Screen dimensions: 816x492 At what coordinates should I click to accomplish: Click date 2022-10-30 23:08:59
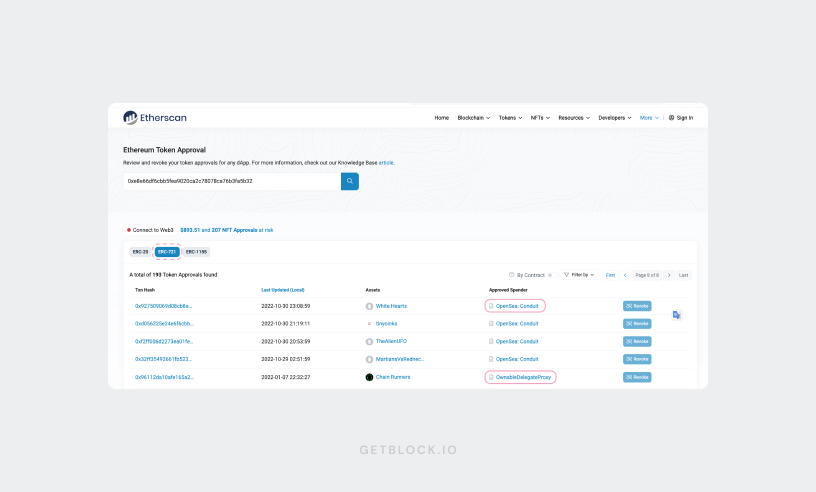286,306
